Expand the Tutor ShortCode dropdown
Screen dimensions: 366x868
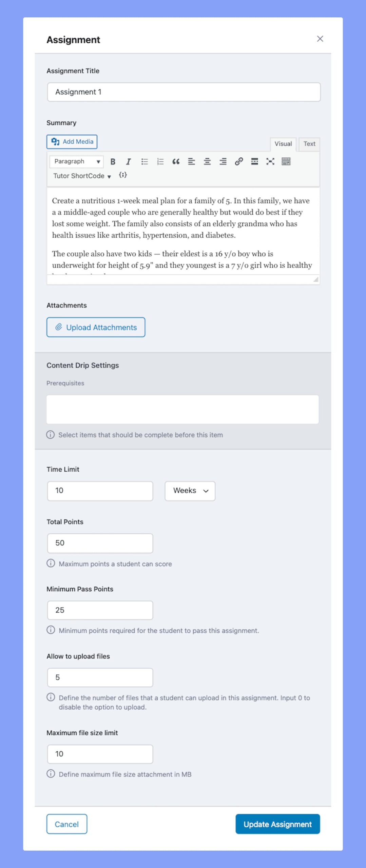coord(82,176)
